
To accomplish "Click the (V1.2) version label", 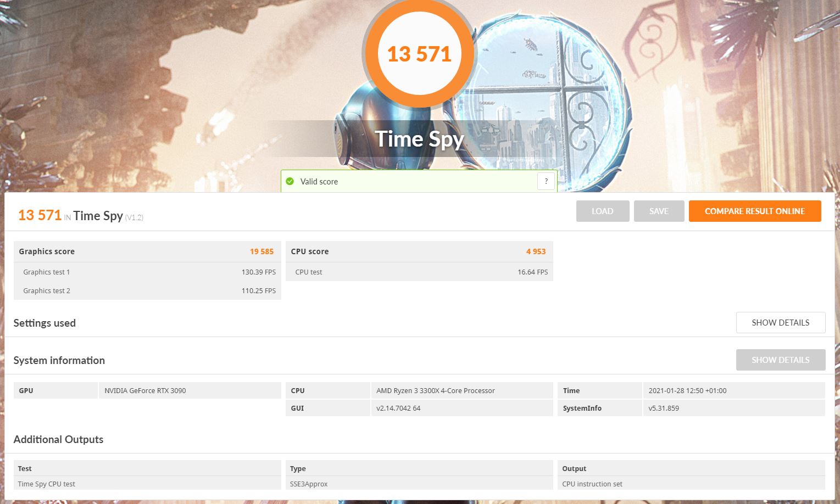I will tap(134, 217).
